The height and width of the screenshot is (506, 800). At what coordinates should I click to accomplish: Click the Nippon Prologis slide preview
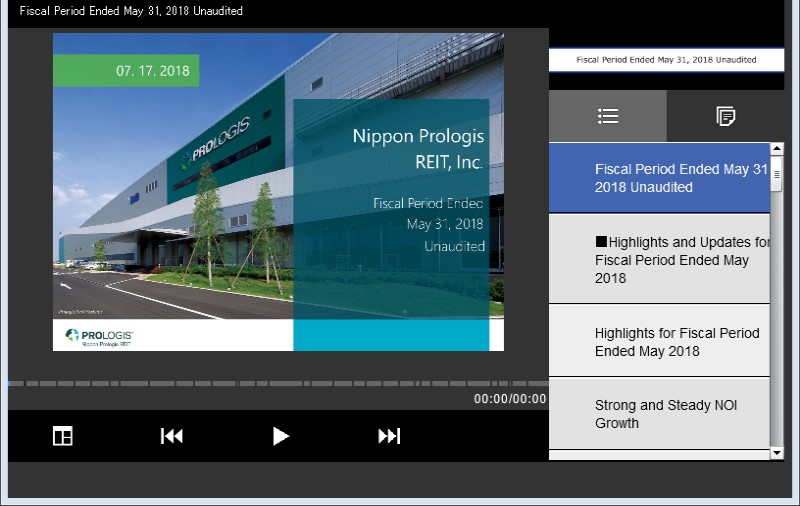[279, 192]
